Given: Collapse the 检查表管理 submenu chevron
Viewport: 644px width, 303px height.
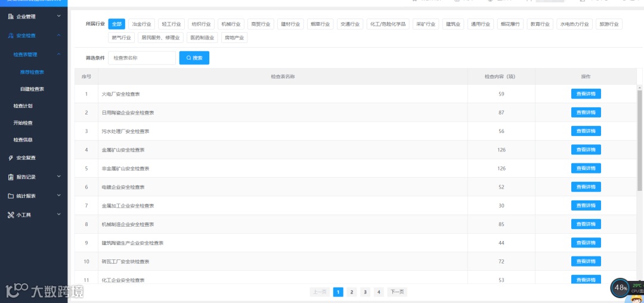Looking at the screenshot, I should coord(58,54).
